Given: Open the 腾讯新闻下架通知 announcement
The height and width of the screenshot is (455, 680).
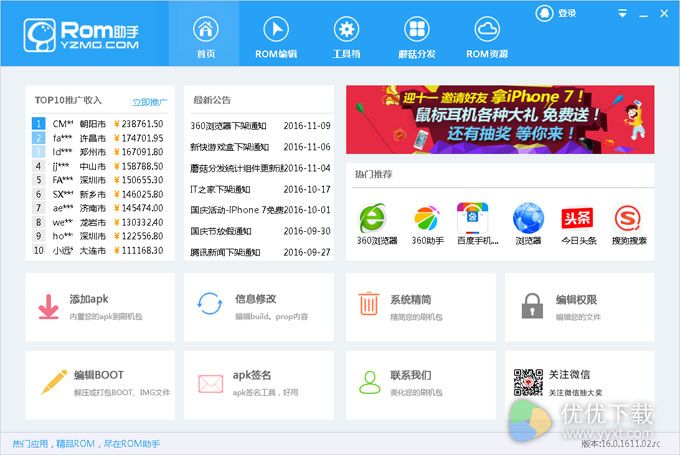Looking at the screenshot, I should click(x=225, y=252).
